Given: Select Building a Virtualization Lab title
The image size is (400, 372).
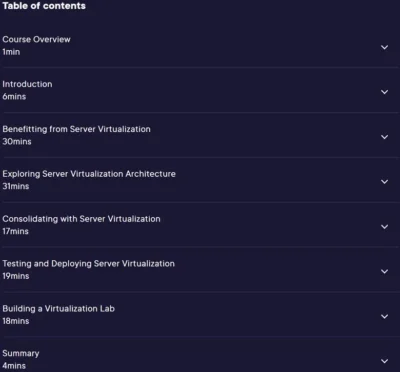Looking at the screenshot, I should coord(58,308).
